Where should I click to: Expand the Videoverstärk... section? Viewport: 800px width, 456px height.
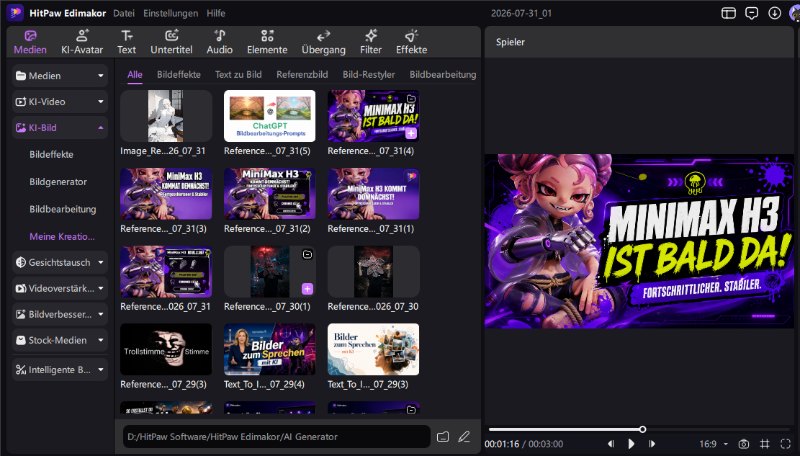point(60,288)
